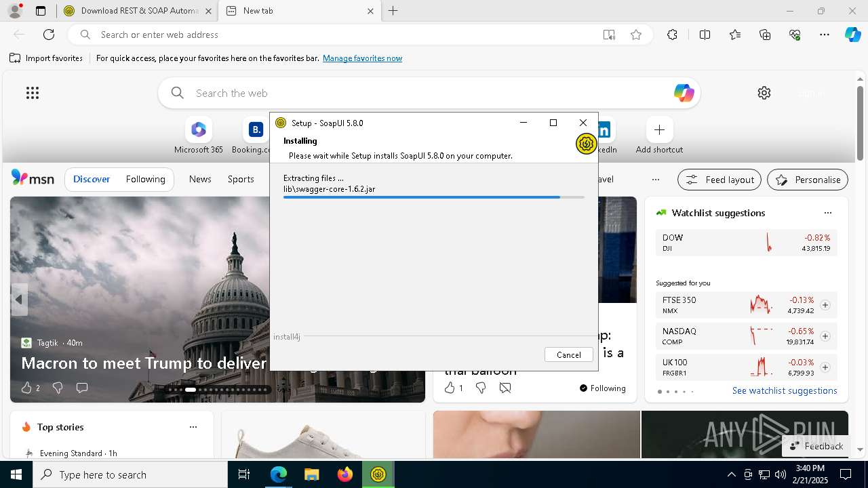This screenshot has width=868, height=488.
Task: Like the Macron story
Action: tap(26, 388)
